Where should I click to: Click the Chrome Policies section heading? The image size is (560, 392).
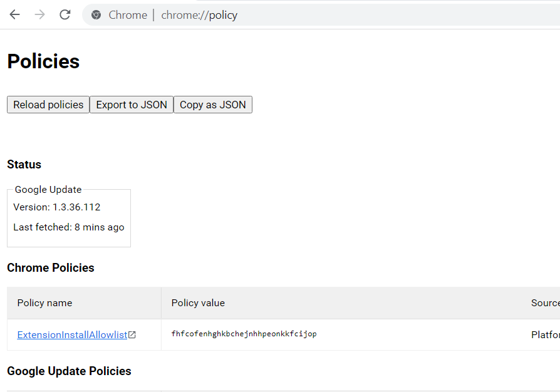point(51,268)
